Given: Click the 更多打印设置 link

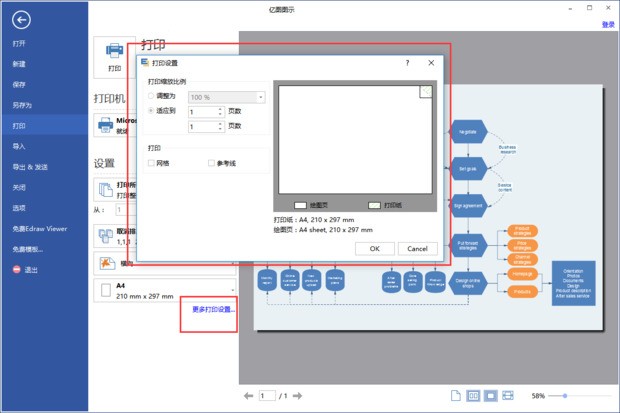Looking at the screenshot, I should tap(214, 310).
